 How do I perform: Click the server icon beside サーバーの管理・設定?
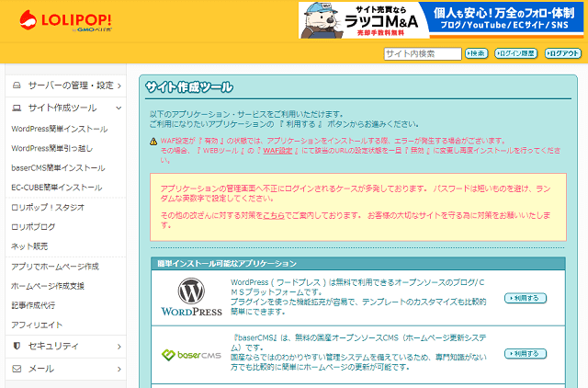point(17,86)
